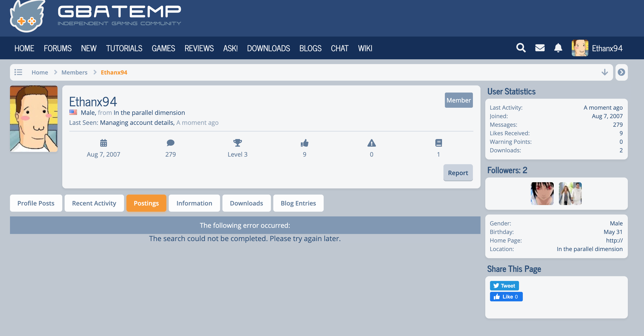Image resolution: width=644 pixels, height=336 pixels.
Task: Switch to the Downloads tab
Action: pos(246,203)
